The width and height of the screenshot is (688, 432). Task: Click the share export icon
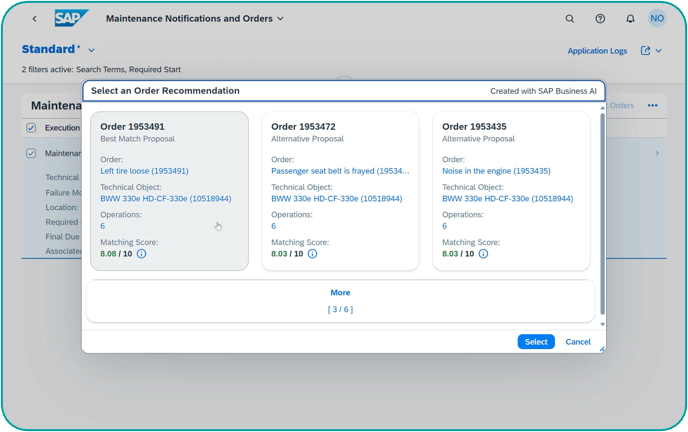tap(645, 50)
